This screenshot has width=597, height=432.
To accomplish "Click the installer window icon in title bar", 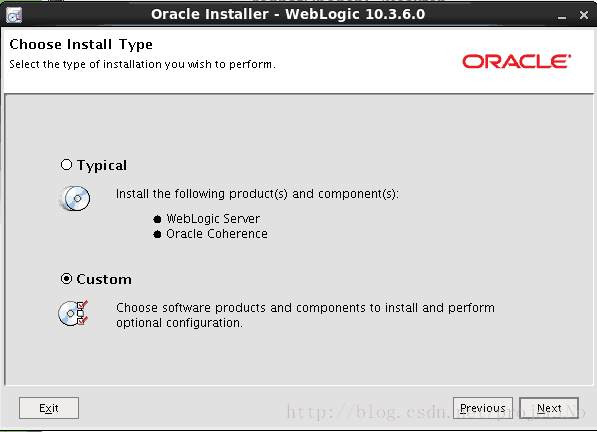I will coord(14,15).
